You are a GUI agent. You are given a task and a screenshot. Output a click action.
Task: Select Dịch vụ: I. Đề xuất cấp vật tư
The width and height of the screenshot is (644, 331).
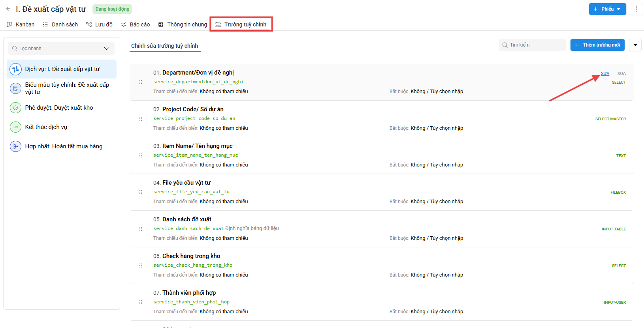(x=62, y=69)
